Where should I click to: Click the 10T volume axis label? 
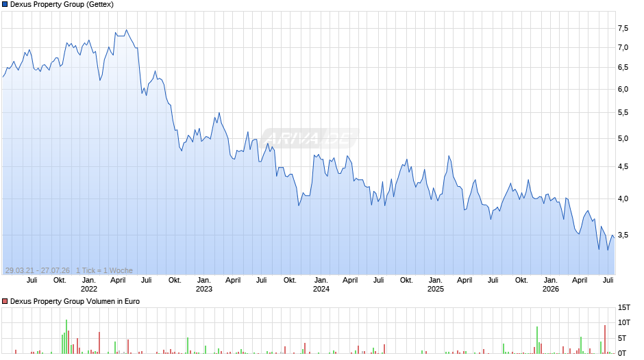tap(624, 322)
